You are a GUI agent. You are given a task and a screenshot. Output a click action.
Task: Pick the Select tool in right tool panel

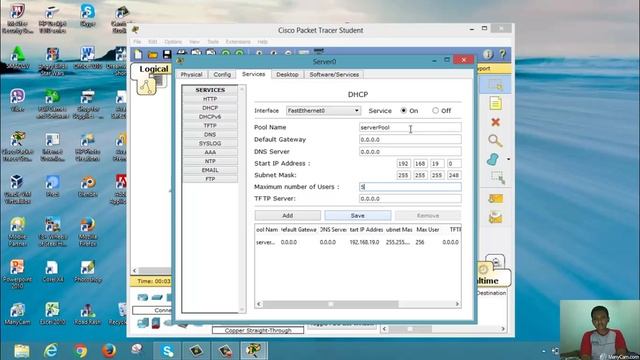pos(496,85)
